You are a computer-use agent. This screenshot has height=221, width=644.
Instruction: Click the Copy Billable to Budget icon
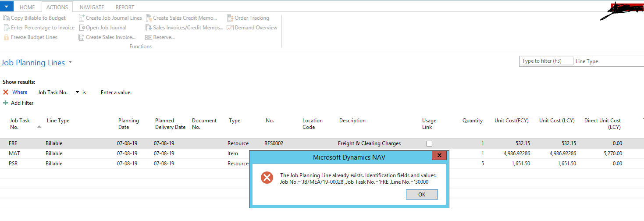click(6, 18)
